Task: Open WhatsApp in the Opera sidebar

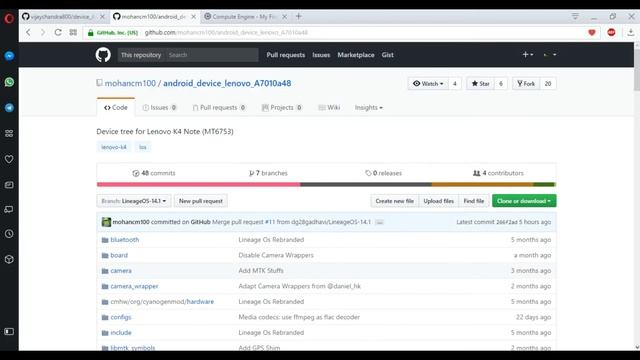Action: coord(9,82)
